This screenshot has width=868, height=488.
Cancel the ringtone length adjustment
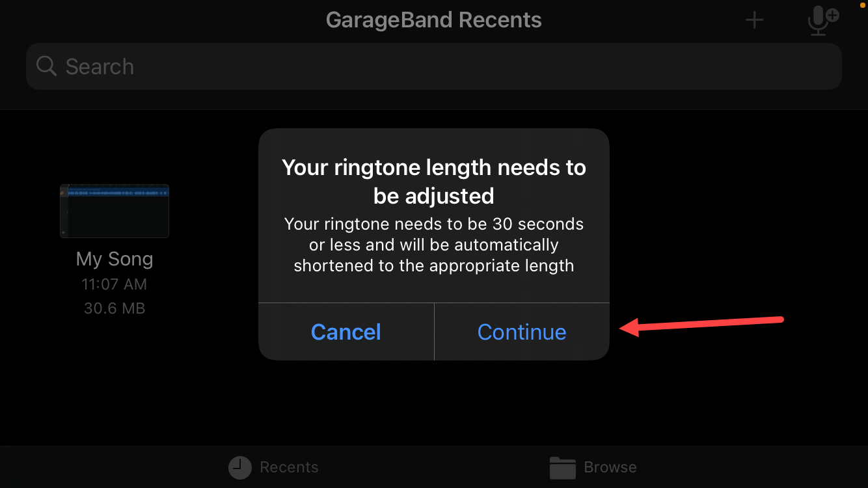point(346,332)
